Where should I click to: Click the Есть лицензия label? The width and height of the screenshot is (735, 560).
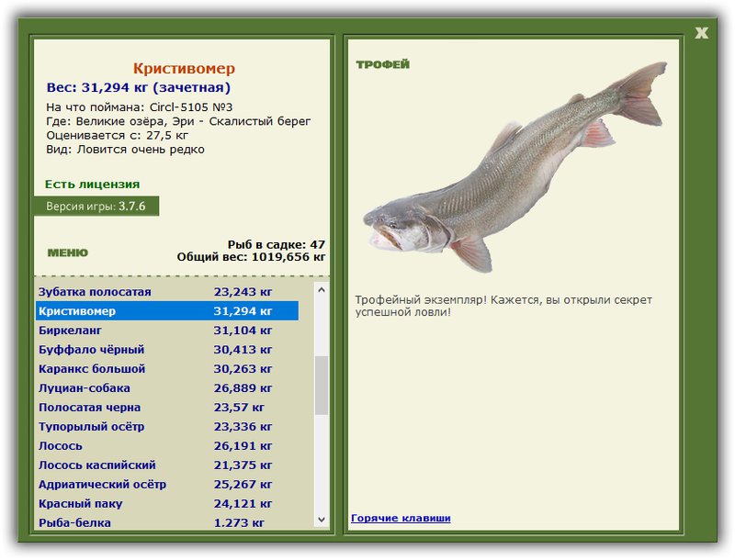(93, 184)
